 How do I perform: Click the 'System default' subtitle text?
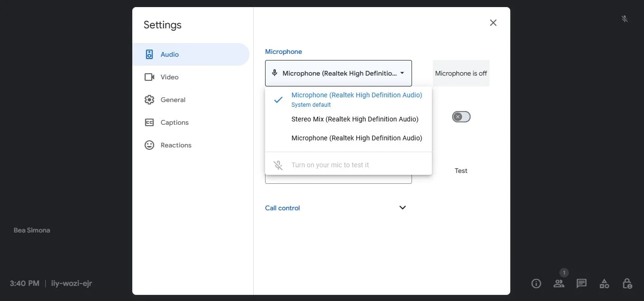tap(311, 105)
